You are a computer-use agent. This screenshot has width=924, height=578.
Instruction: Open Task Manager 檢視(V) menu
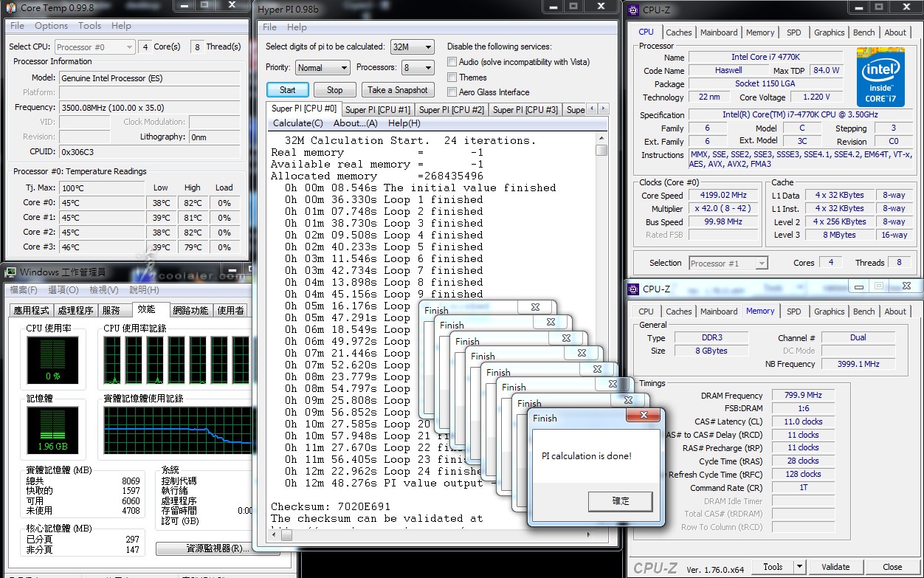coord(103,290)
